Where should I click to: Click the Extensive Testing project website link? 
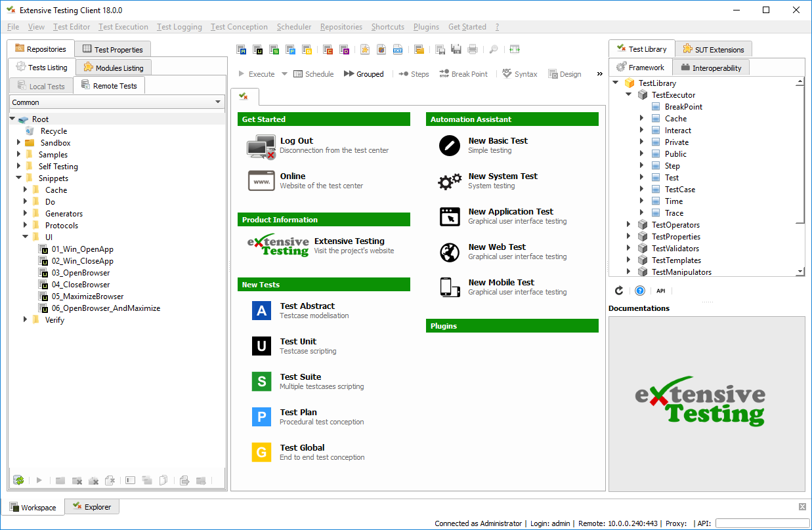click(349, 241)
